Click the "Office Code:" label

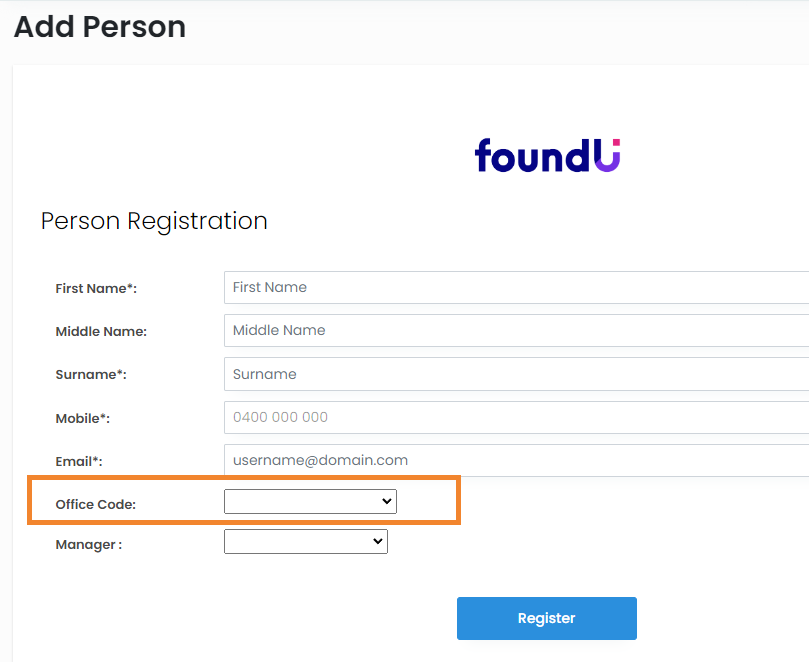pyautogui.click(x=95, y=505)
